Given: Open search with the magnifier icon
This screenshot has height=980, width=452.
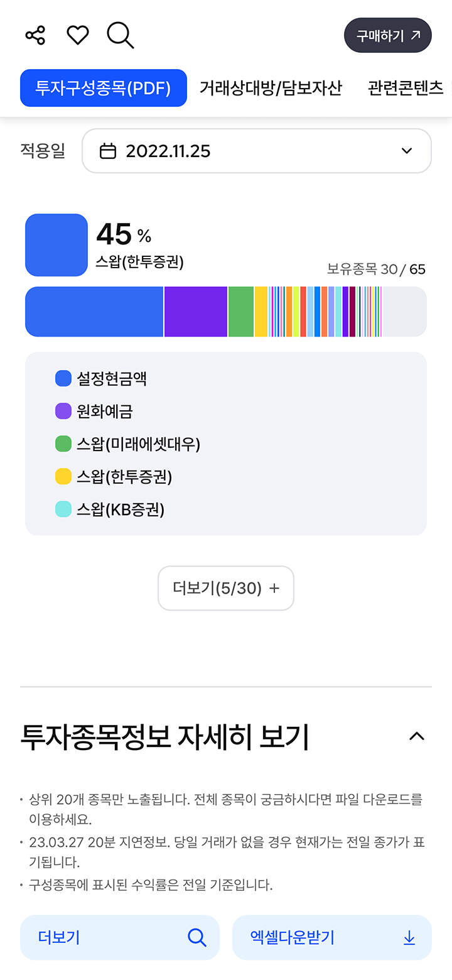Looking at the screenshot, I should pos(120,35).
